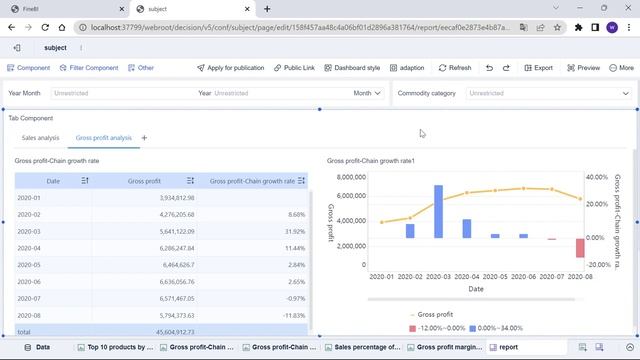The width and height of the screenshot is (640, 360).
Task: Open the Filter Component menu
Action: pyautogui.click(x=89, y=68)
